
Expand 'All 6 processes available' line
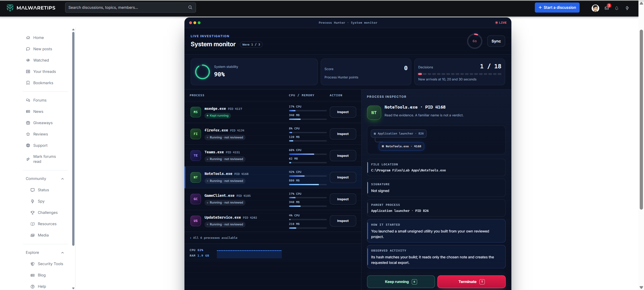(214, 238)
